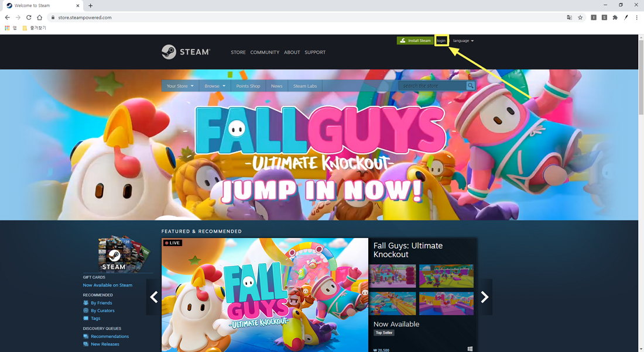Open the STORE menu
644x352 pixels.
(x=238, y=53)
